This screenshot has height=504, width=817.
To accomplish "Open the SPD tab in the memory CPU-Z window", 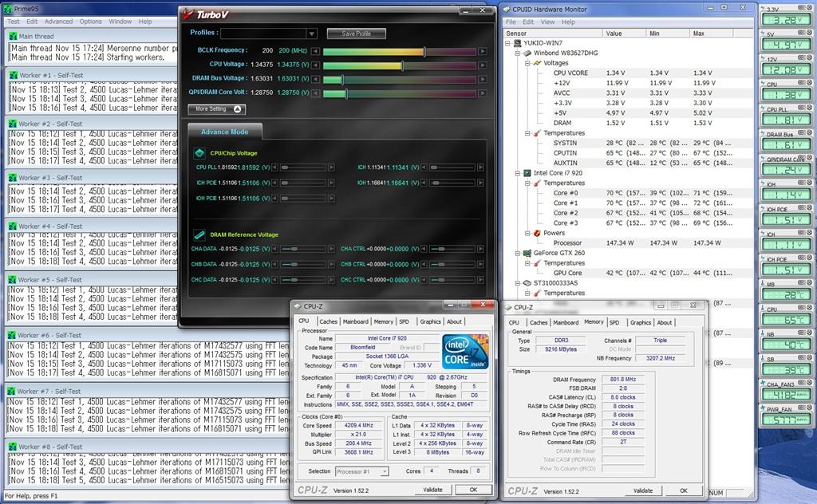I will (614, 322).
